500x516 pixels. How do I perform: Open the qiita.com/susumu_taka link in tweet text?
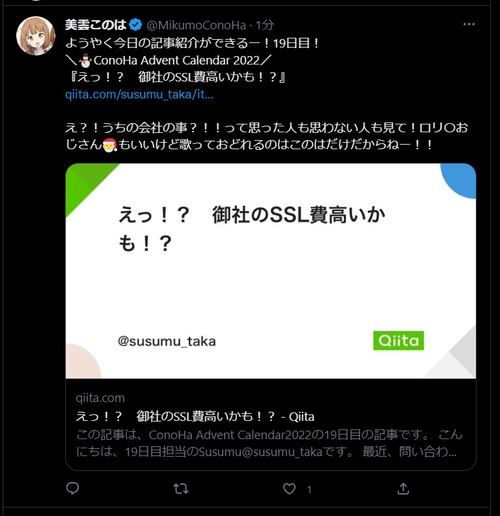click(x=139, y=95)
